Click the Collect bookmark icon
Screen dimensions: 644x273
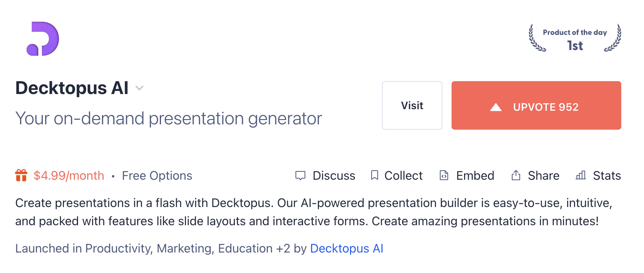click(374, 175)
